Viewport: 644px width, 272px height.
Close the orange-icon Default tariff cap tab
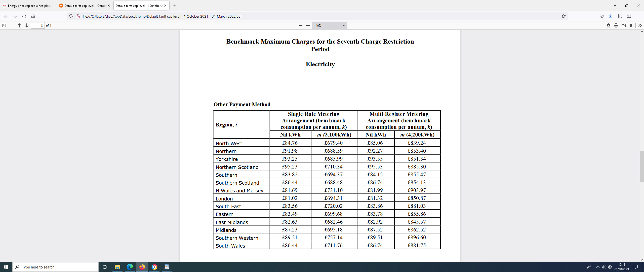(109, 6)
